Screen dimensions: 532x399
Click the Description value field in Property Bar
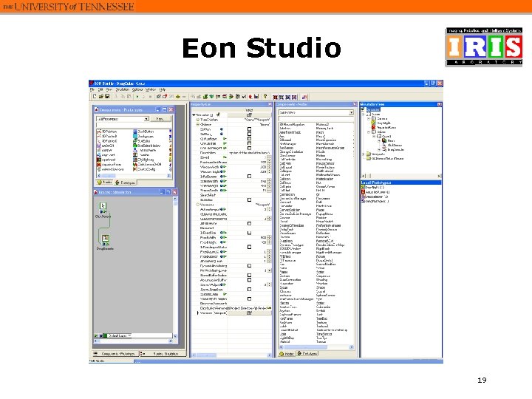click(x=250, y=153)
